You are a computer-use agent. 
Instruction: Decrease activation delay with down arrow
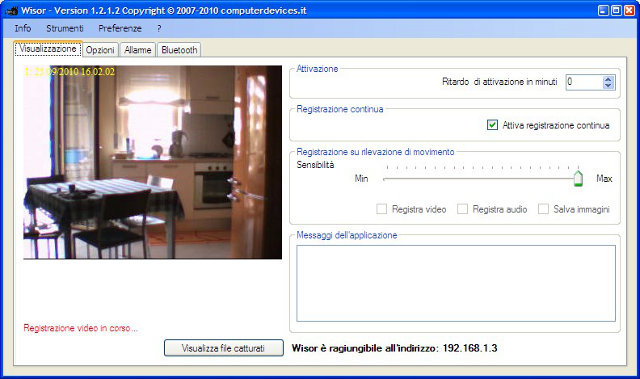tap(608, 86)
